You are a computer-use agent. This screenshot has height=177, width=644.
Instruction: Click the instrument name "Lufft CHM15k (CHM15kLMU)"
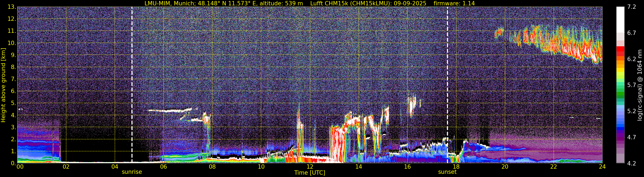(x=351, y=3)
